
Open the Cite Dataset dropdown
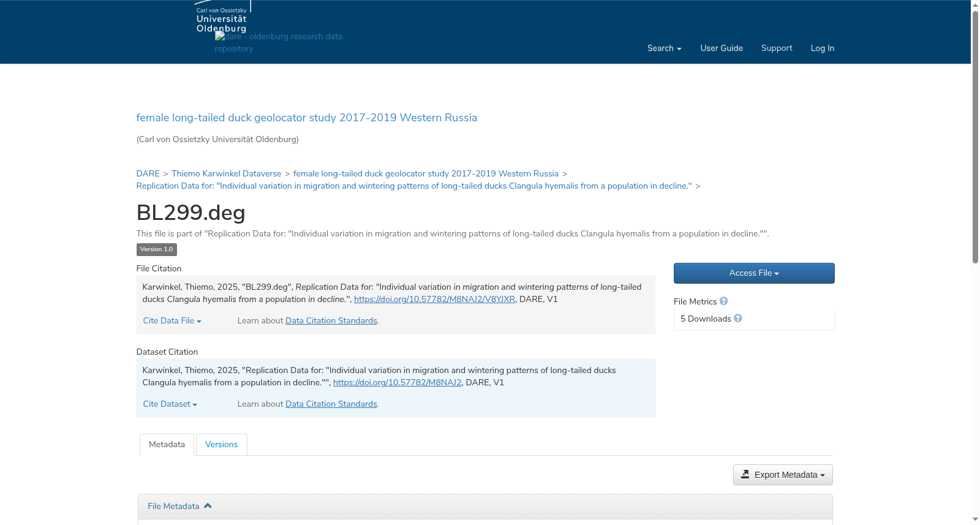click(x=170, y=404)
